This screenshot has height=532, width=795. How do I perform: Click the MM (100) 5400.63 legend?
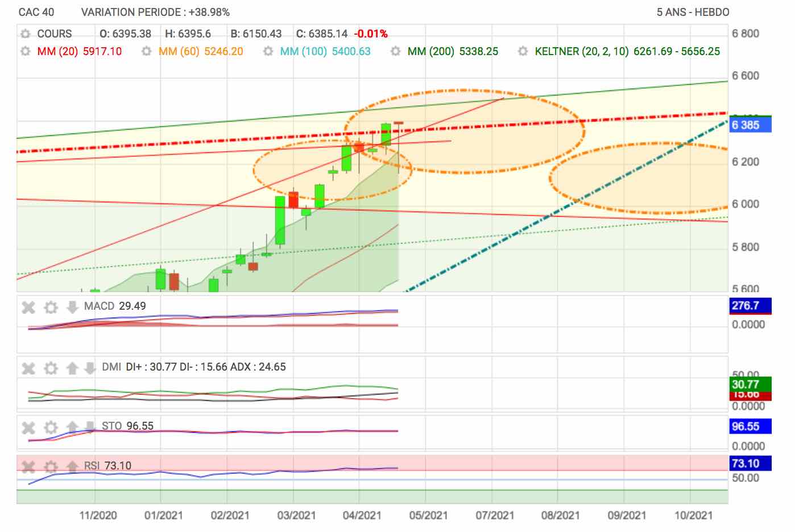pyautogui.click(x=325, y=52)
